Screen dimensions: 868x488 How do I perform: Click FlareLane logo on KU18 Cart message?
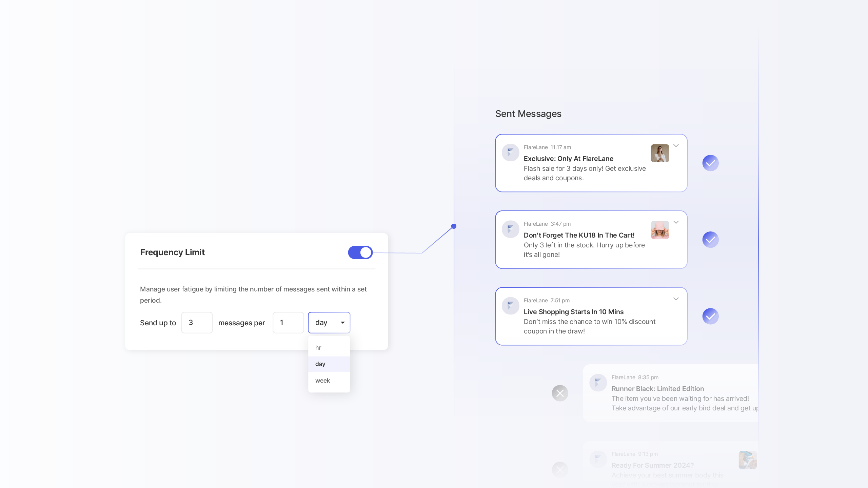point(510,229)
